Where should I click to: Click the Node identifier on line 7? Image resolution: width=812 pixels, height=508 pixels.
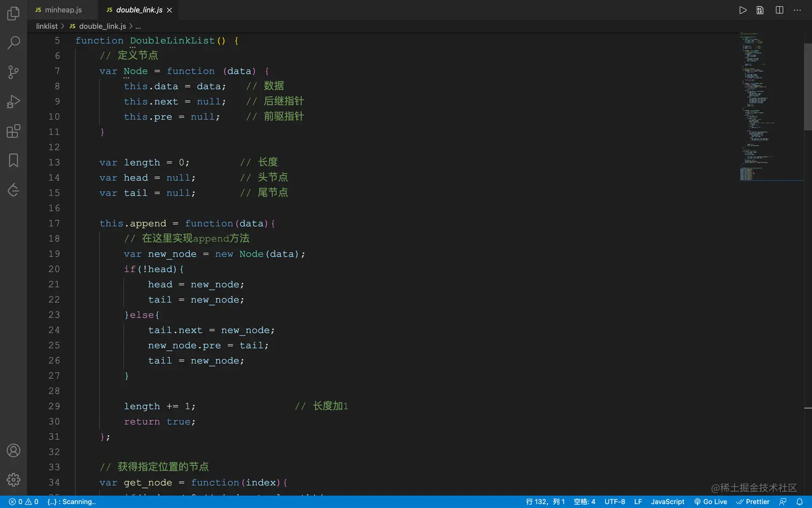tap(136, 71)
